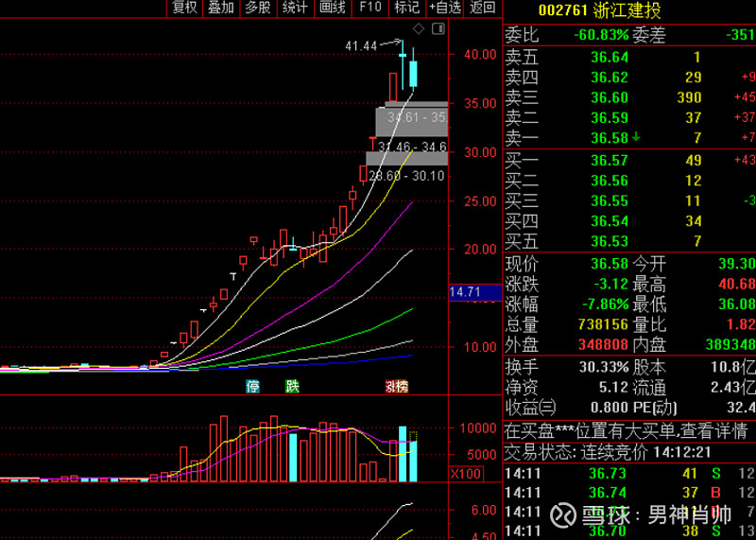This screenshot has height=540, width=756.
Task: Click 买三 price 36.55
Action: pyautogui.click(x=610, y=200)
